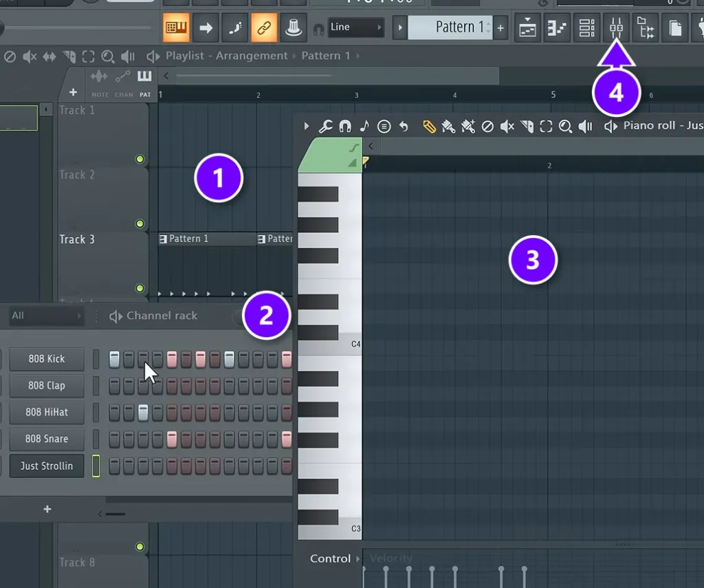Mute Track 1 via green dot
Image resolution: width=704 pixels, height=588 pixels.
pos(140,159)
